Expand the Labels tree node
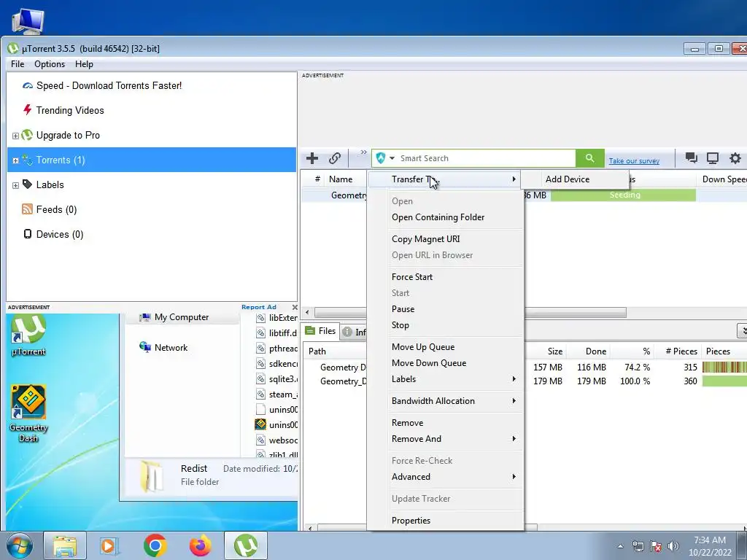Screen dimensions: 747x560 [15, 185]
